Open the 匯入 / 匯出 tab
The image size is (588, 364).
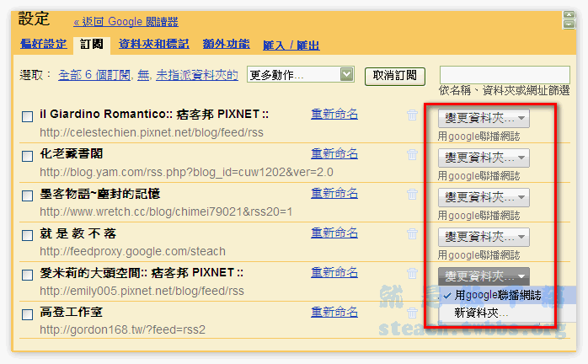pos(291,45)
